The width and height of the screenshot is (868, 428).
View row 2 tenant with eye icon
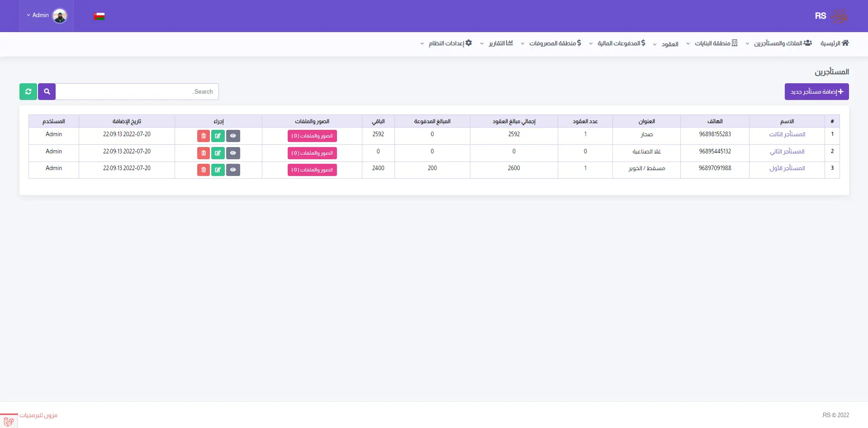[233, 153]
